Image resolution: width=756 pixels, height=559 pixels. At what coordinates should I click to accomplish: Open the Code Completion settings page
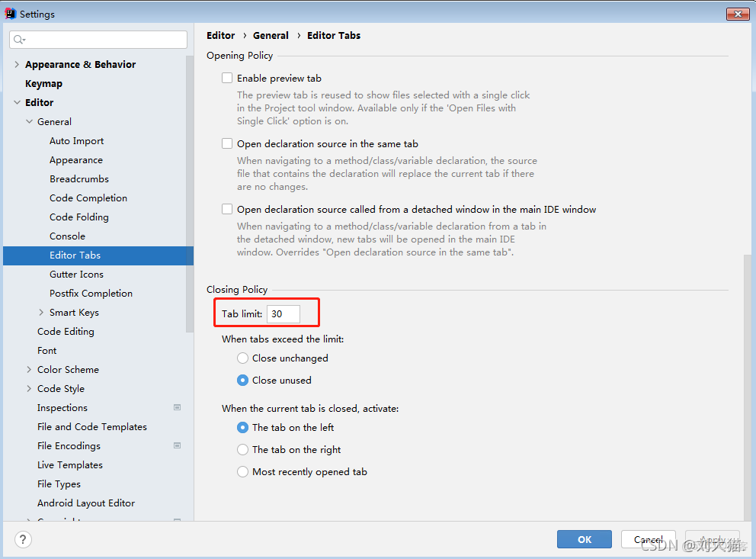(x=88, y=198)
